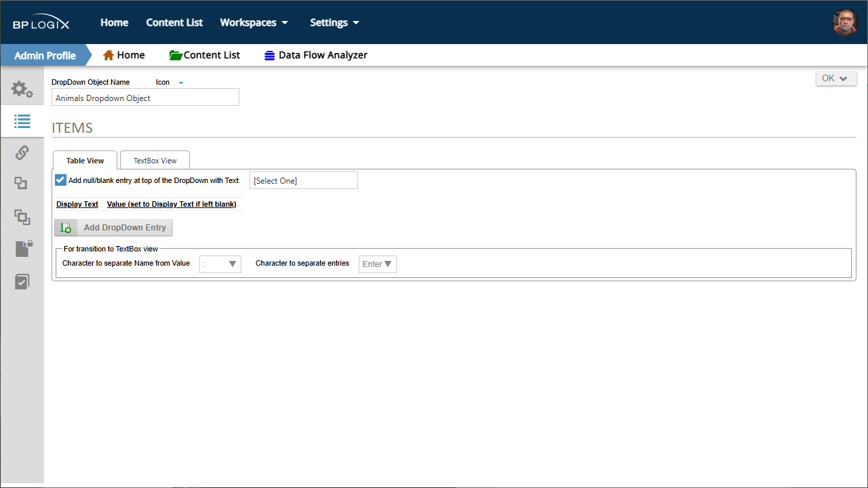Viewport: 868px width, 488px height.
Task: Click the blue Data Flow Analyzer database icon
Action: [x=270, y=56]
